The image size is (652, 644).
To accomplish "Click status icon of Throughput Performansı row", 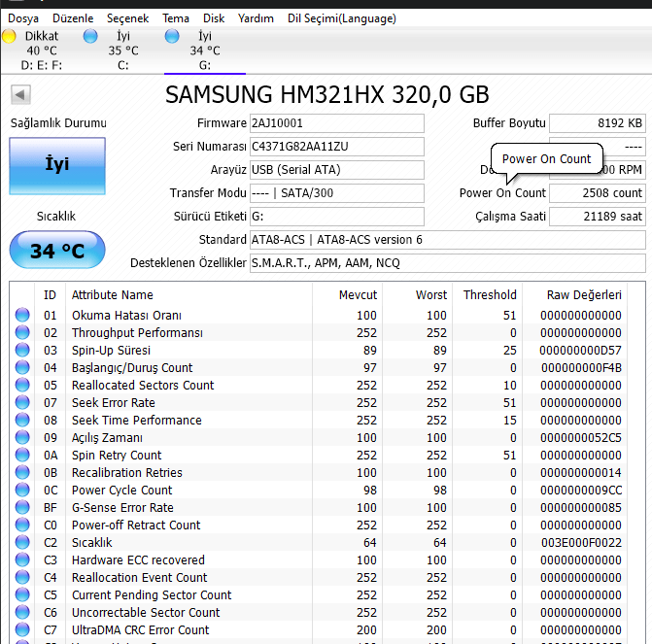I will tap(22, 332).
